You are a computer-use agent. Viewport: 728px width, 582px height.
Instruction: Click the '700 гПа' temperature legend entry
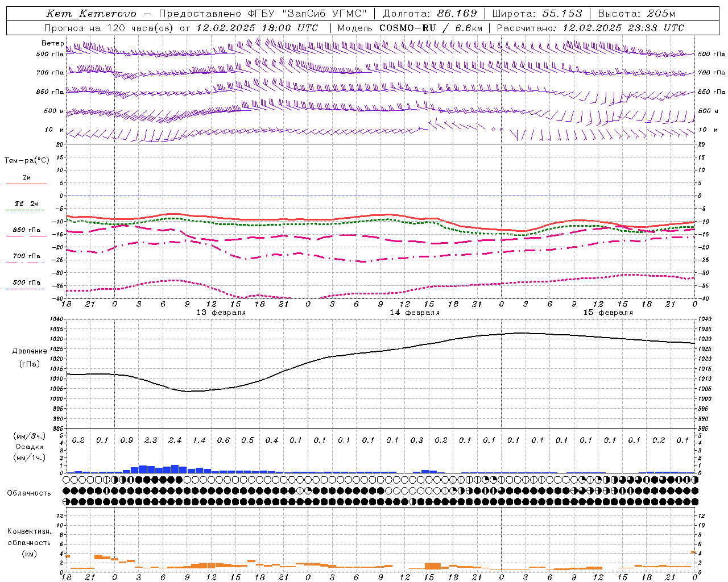26,256
